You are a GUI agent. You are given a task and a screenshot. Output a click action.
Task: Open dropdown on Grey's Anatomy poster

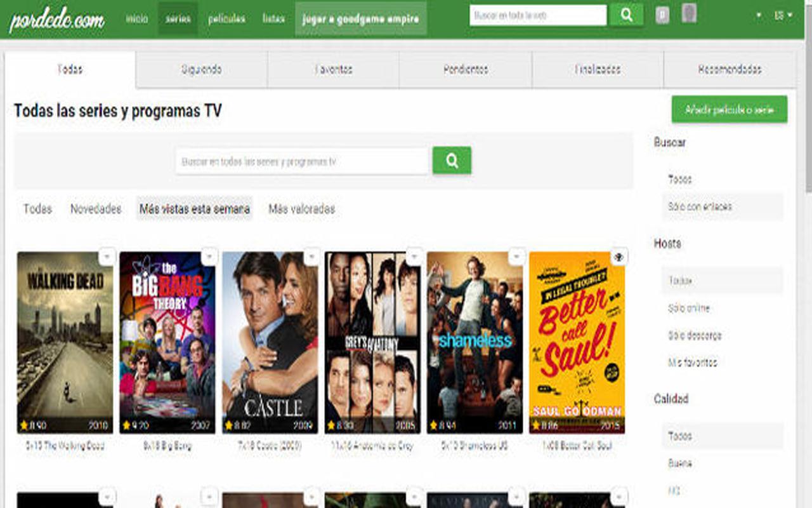(414, 257)
